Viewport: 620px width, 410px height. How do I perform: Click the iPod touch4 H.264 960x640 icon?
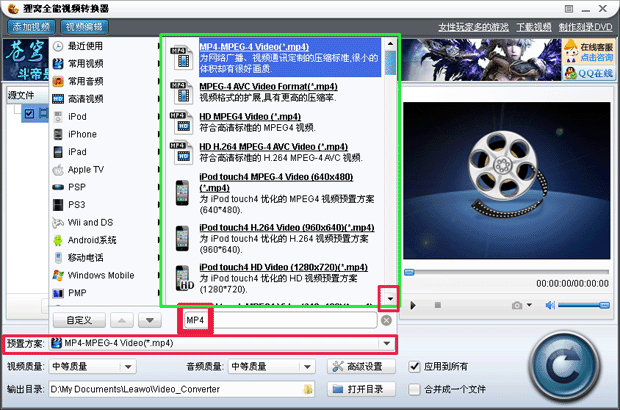182,238
